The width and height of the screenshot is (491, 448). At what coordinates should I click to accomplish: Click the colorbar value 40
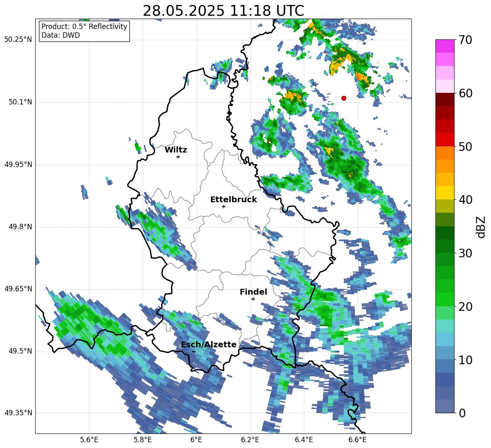[x=465, y=200]
